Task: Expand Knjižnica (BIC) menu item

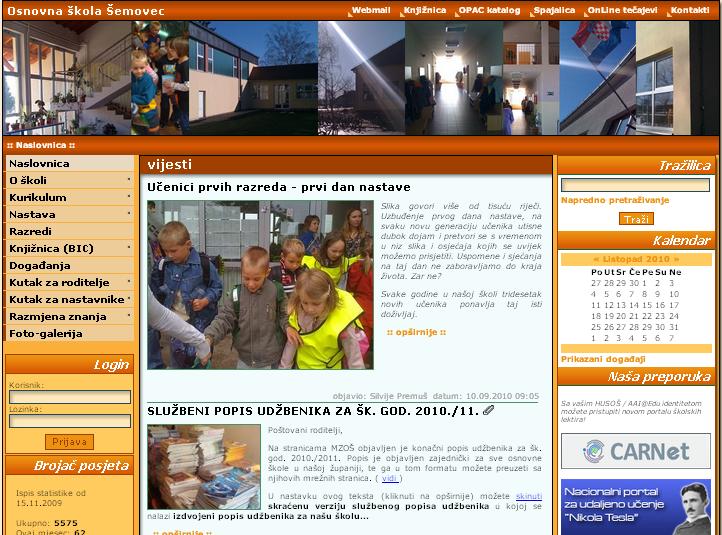Action: tap(70, 249)
